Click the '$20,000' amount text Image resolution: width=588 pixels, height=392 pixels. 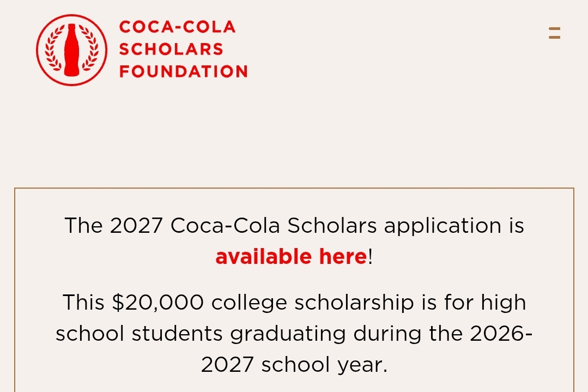pyautogui.click(x=158, y=303)
